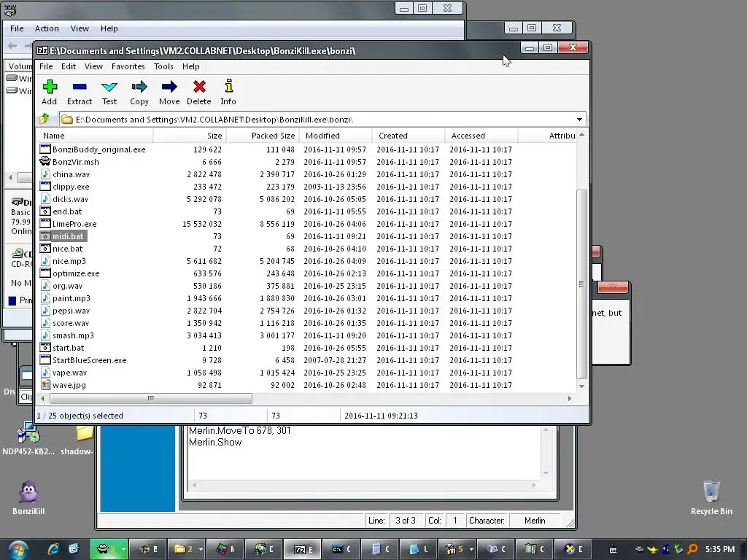Select the clippy.exe file icon
Viewport: 747px width, 560px height.
(x=45, y=187)
